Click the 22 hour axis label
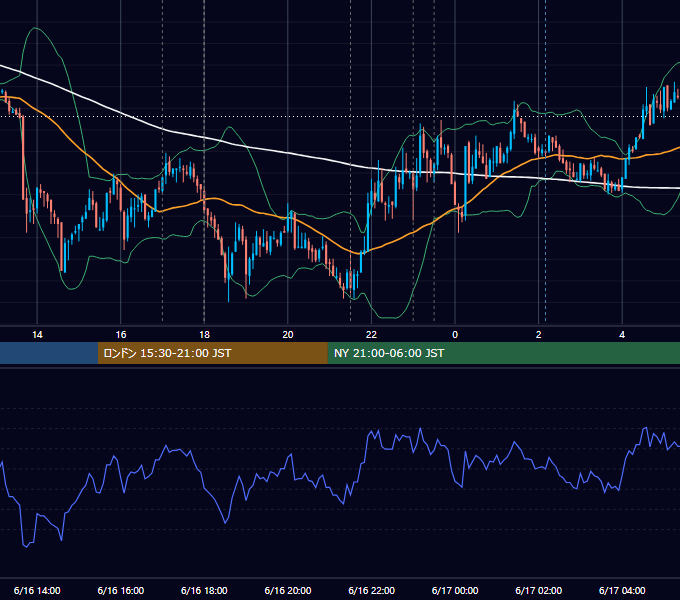 pyautogui.click(x=371, y=335)
